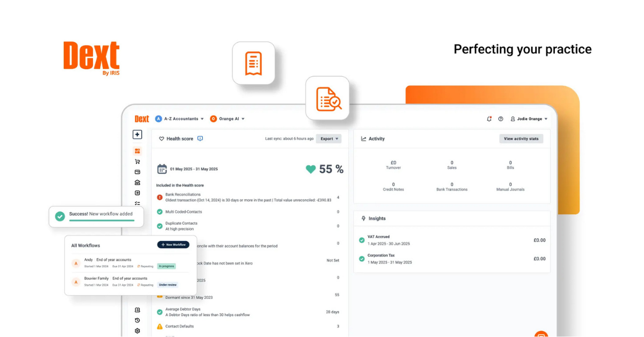This screenshot has height=337, width=644.
Task: Click the Manual Journals activity stat
Action: coord(510,187)
